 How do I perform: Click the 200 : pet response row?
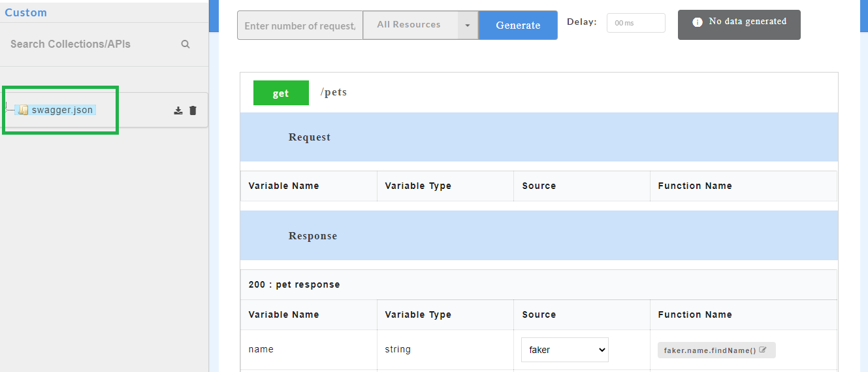pyautogui.click(x=295, y=285)
